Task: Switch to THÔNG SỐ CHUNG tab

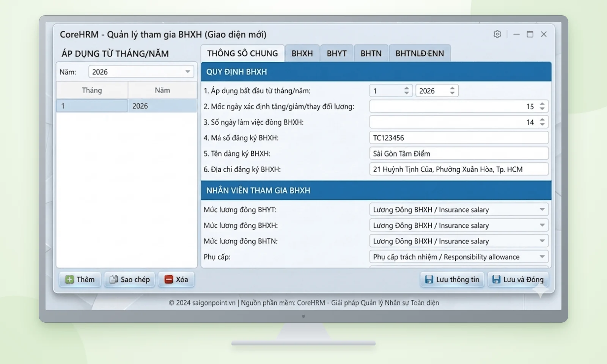Action: click(242, 53)
